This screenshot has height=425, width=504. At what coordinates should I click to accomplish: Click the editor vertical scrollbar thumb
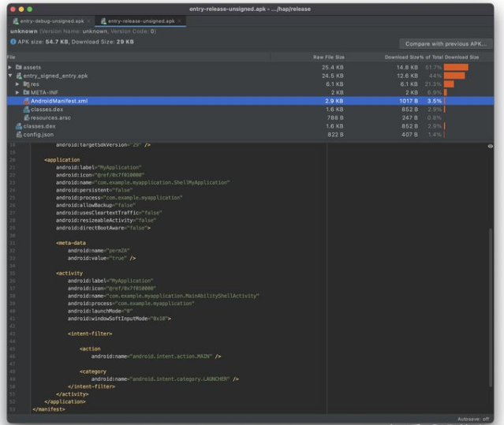pos(490,307)
